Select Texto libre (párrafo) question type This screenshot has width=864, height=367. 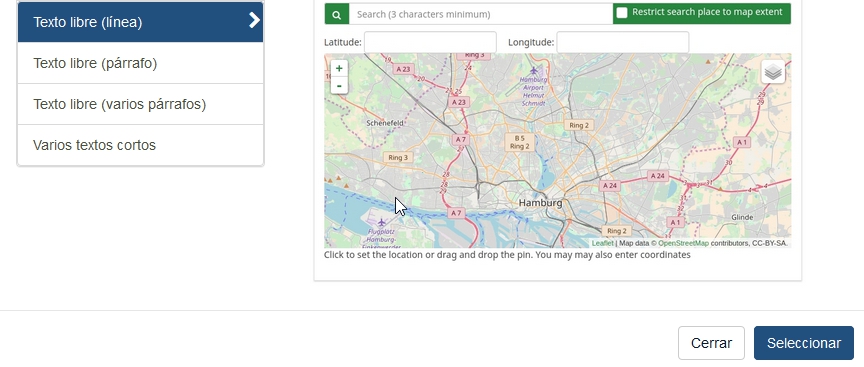pyautogui.click(x=141, y=63)
